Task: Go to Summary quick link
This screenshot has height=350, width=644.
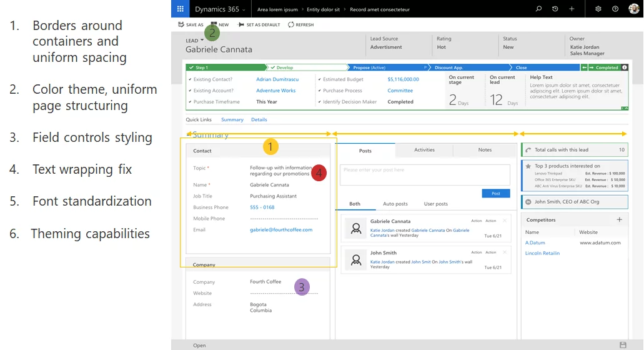Action: click(232, 119)
